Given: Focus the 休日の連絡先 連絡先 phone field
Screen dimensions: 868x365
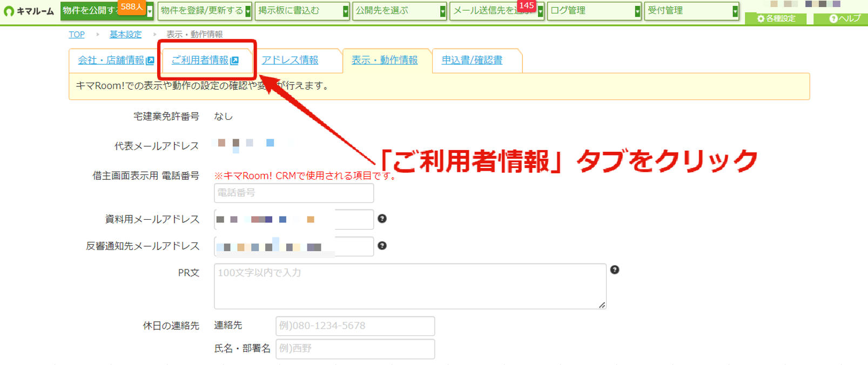Looking at the screenshot, I should point(355,326).
